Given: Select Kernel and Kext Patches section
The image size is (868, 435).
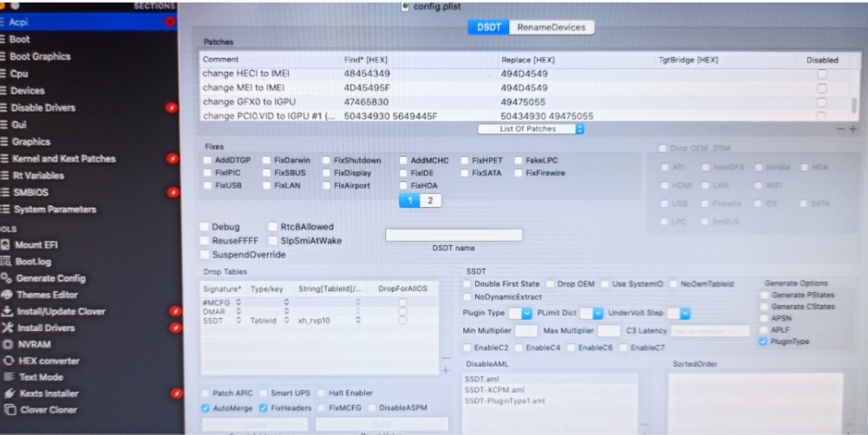Looking at the screenshot, I should pos(62,159).
